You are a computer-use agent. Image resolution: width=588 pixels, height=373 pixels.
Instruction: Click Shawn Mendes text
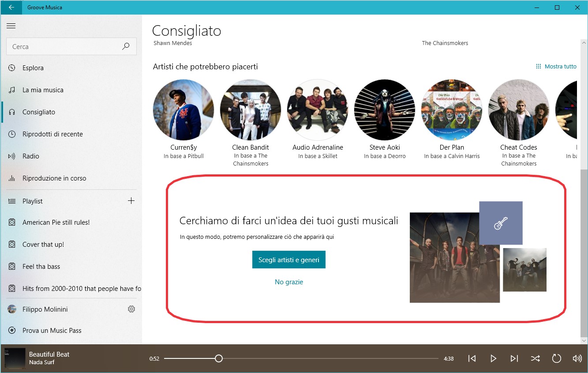(173, 43)
